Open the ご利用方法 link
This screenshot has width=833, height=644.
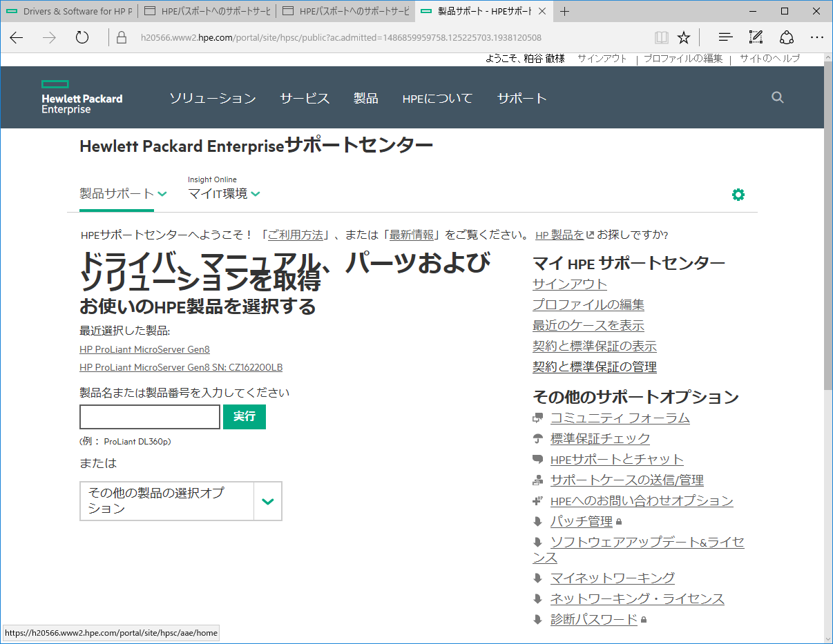tap(295, 235)
